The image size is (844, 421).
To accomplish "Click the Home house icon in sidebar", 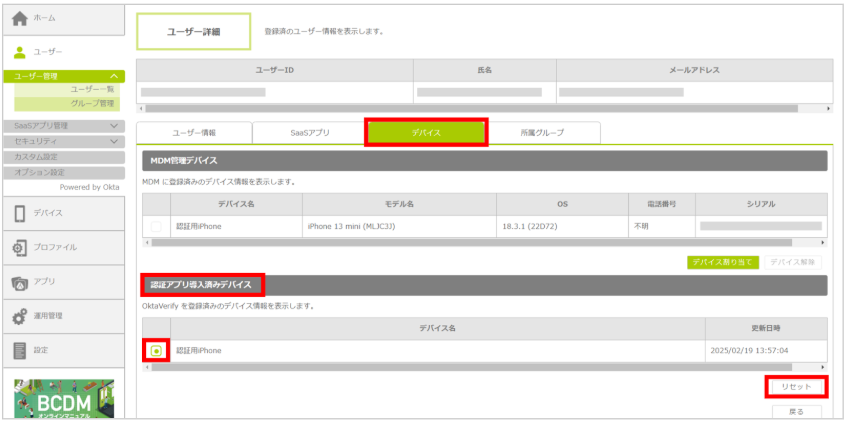I will point(20,18).
